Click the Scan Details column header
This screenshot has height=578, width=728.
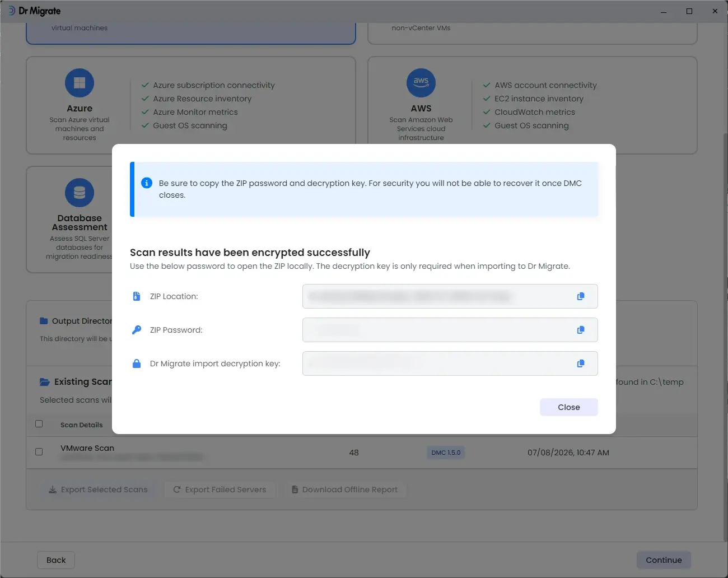pos(82,425)
